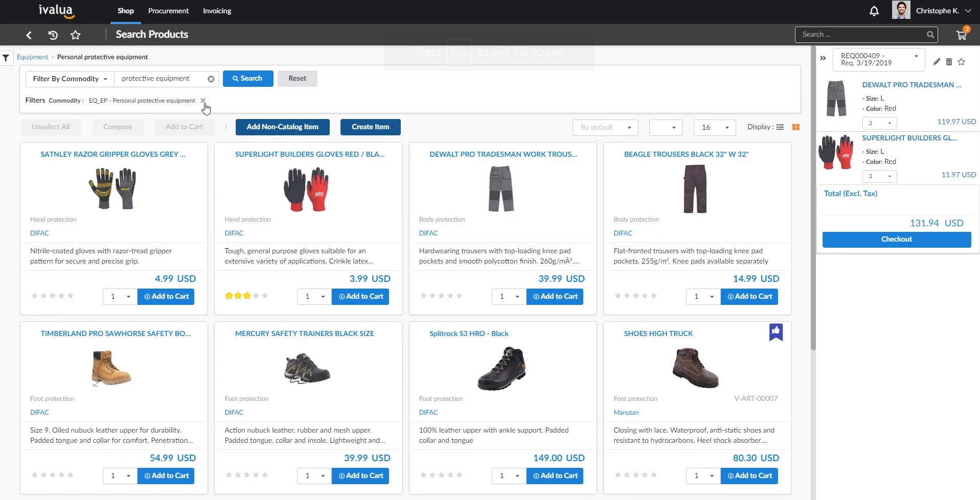Open Beagle Trousers Black product title

pyautogui.click(x=686, y=154)
